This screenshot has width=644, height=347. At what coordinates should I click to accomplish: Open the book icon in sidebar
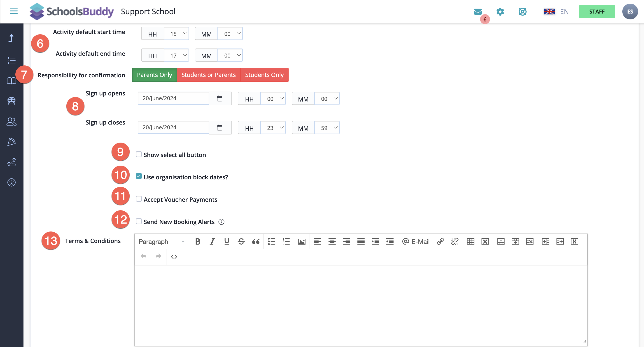coord(12,81)
